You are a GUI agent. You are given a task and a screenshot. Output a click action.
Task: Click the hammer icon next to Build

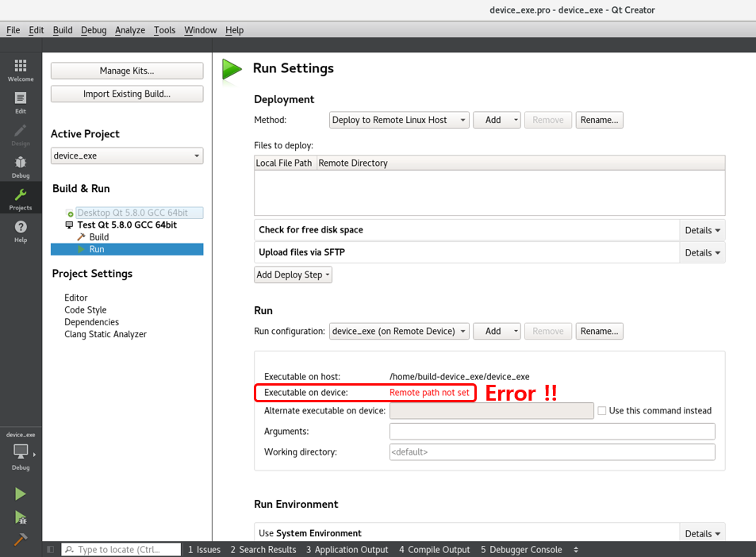[82, 236]
